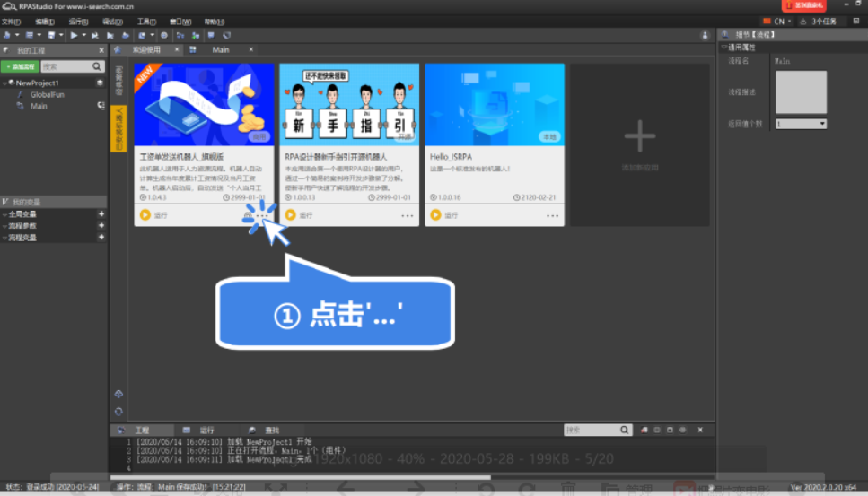Open the '...' menu on the 新手指引 robot card
The image size is (868, 496).
[408, 216]
